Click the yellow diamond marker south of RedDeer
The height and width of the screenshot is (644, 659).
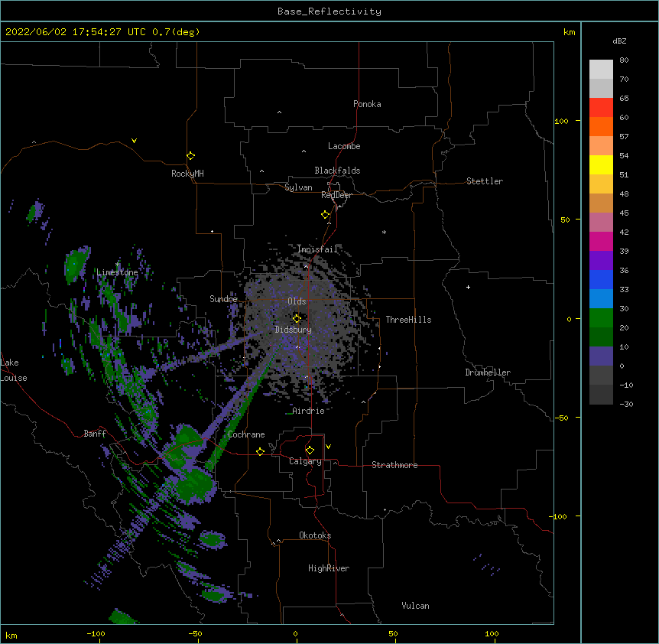coord(325,215)
